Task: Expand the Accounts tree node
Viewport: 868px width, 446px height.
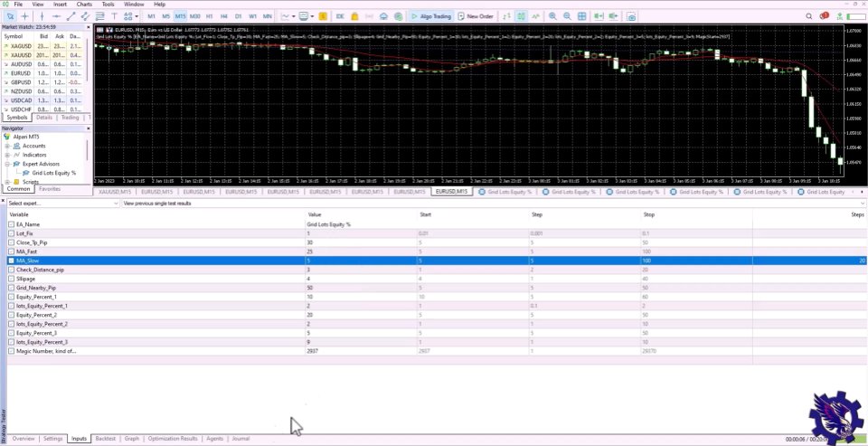Action: 8,146
